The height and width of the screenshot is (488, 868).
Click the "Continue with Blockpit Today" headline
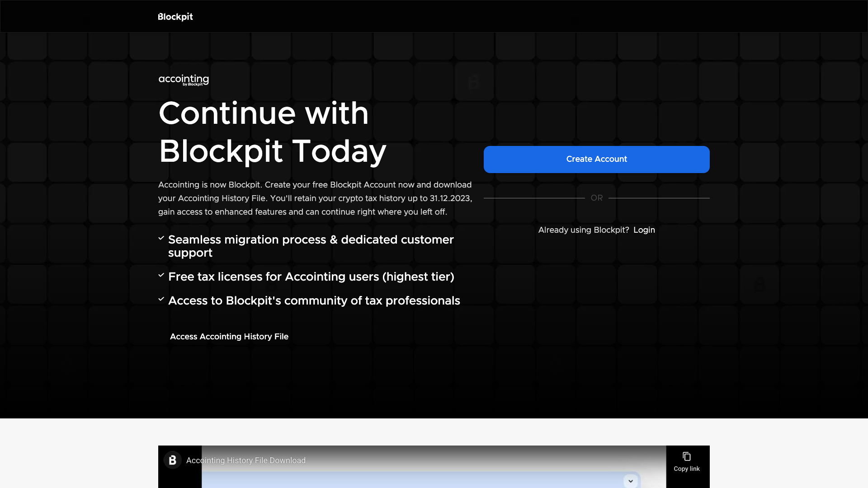tap(271, 132)
